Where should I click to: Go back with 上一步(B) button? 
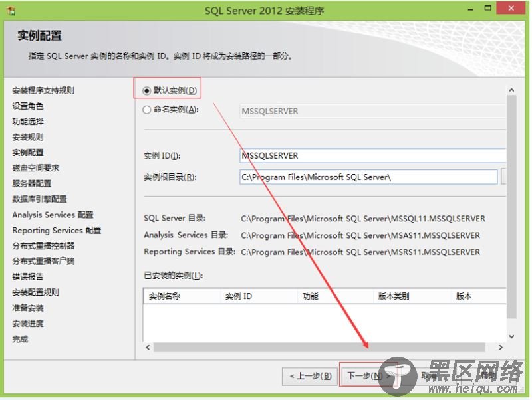click(311, 376)
